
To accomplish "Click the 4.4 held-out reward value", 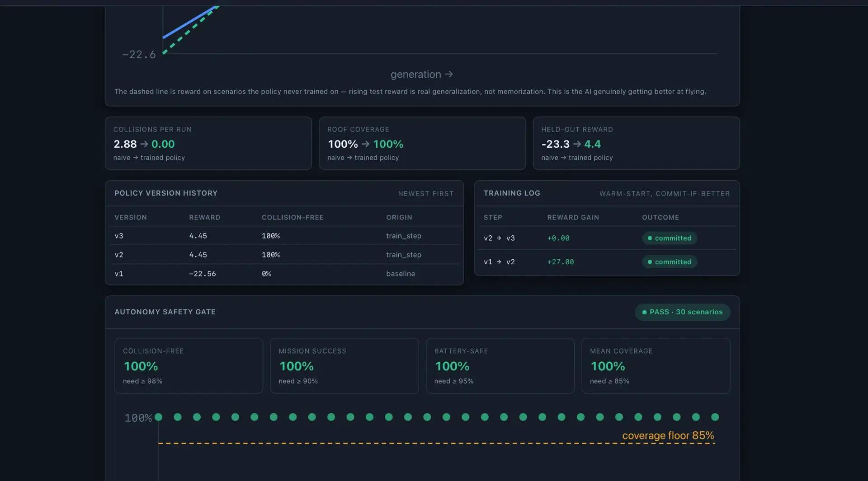I will [x=592, y=144].
